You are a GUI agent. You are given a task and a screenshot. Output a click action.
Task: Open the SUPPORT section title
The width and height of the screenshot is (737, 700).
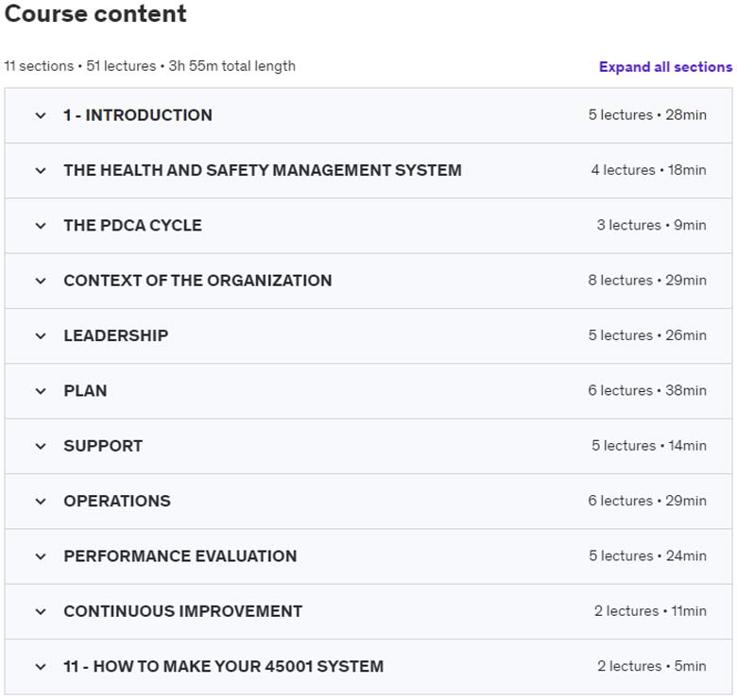tap(103, 446)
